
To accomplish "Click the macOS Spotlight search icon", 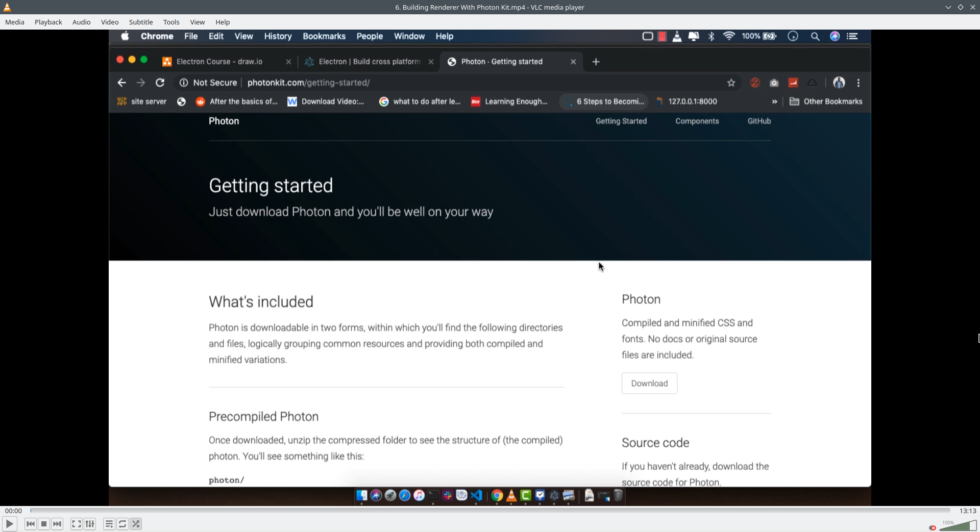I will point(815,36).
